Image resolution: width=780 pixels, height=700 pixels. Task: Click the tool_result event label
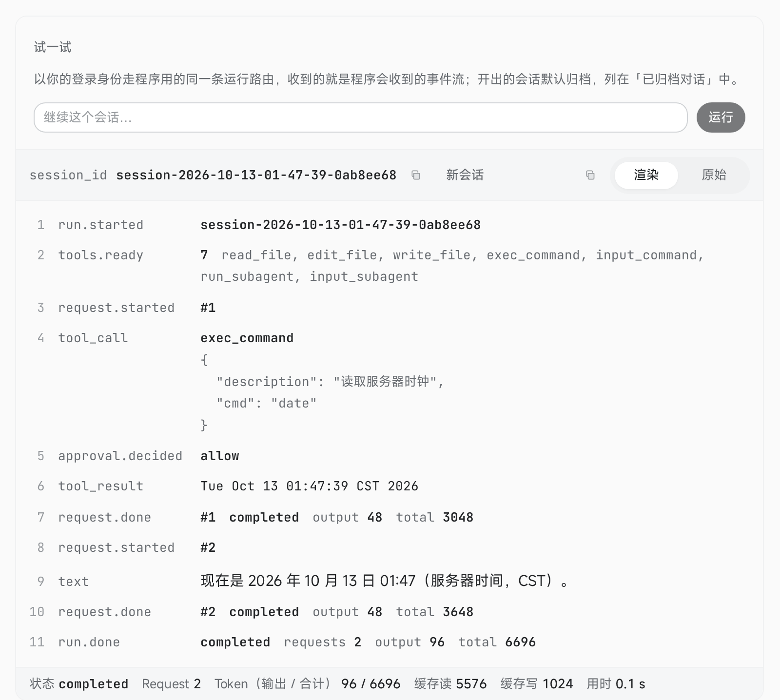click(100, 486)
